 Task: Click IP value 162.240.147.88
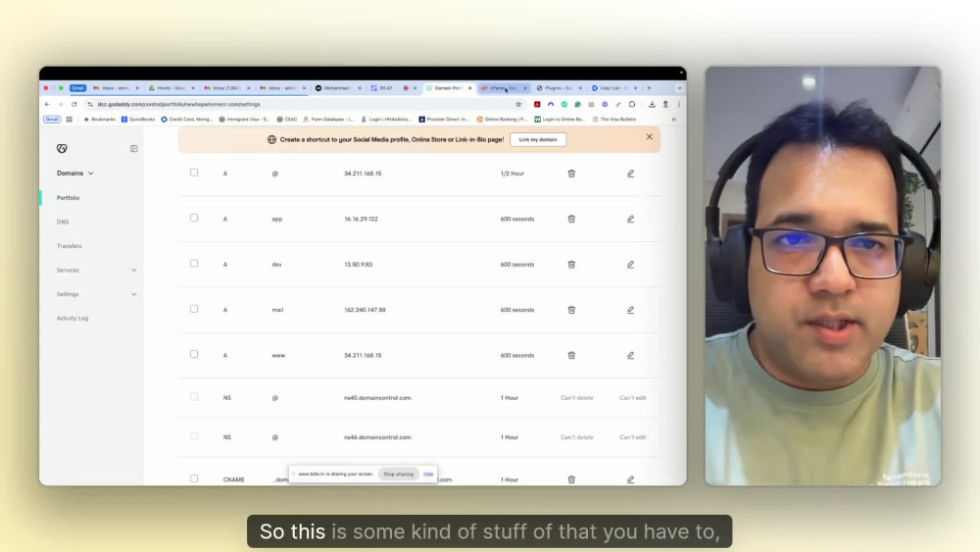tap(365, 310)
